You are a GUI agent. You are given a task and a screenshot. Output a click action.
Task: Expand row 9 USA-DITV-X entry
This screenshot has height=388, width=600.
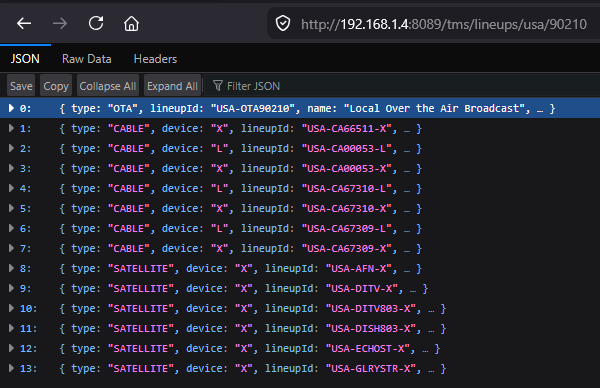pyautogui.click(x=11, y=288)
